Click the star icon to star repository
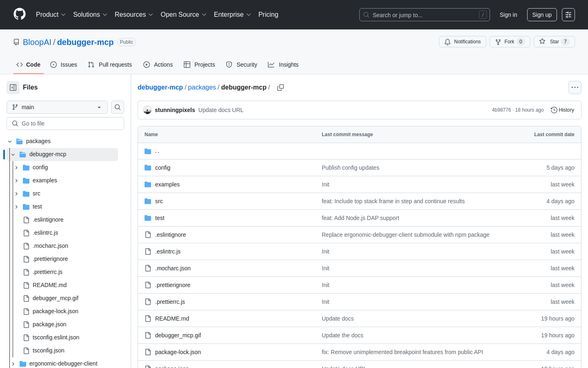The image size is (588, 368). [542, 42]
